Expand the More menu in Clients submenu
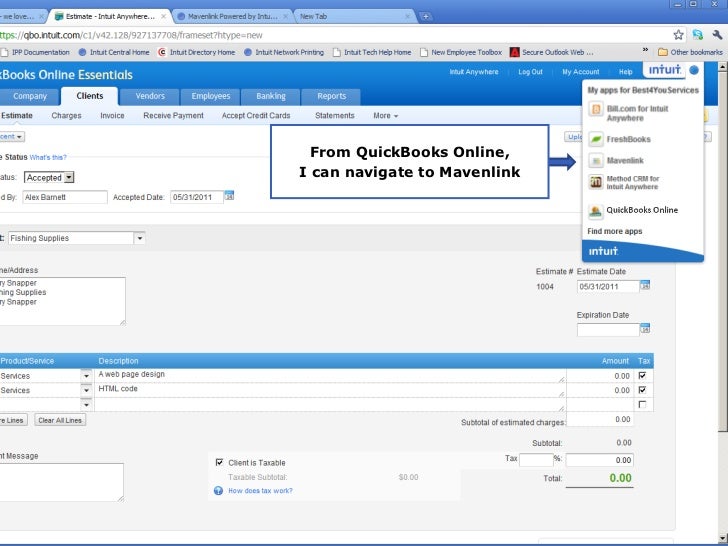Screen dimensions: 728x546 (x=385, y=116)
